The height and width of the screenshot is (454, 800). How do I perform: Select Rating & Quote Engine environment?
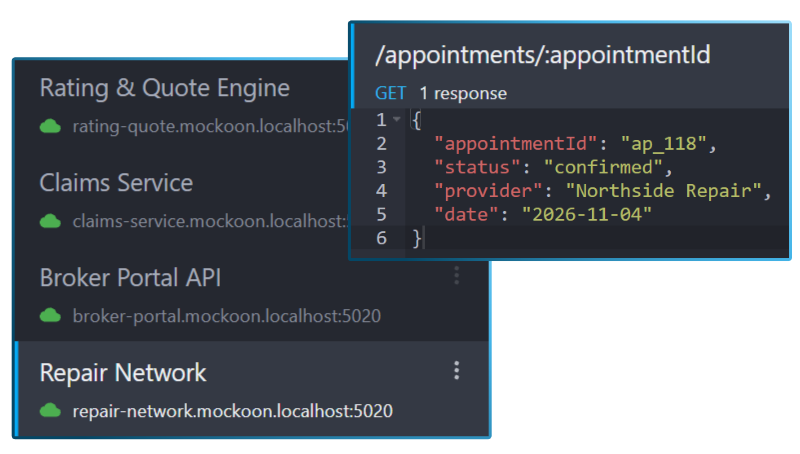(182, 106)
